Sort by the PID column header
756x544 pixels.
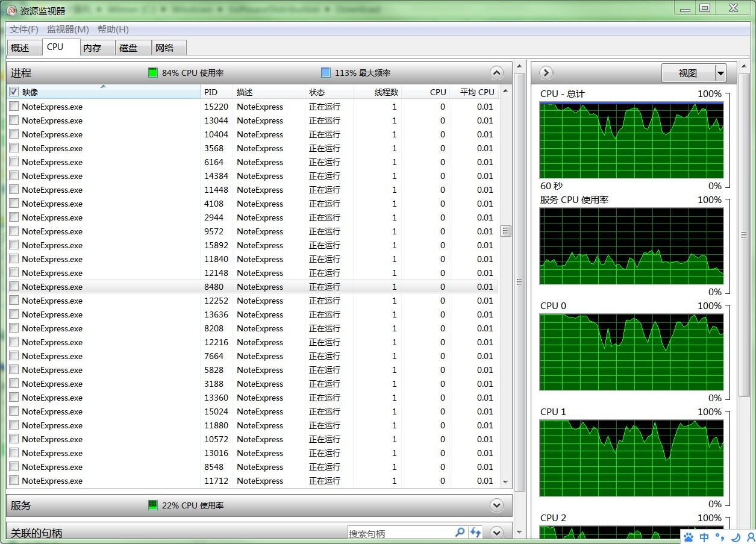[x=217, y=92]
